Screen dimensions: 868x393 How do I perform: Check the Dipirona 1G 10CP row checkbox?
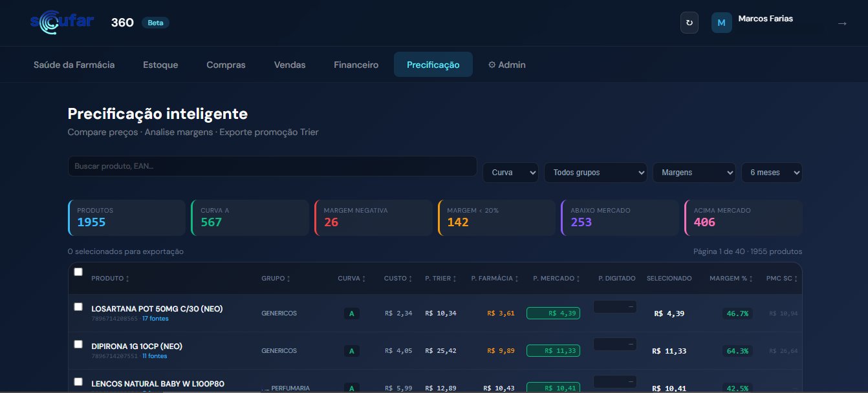78,344
